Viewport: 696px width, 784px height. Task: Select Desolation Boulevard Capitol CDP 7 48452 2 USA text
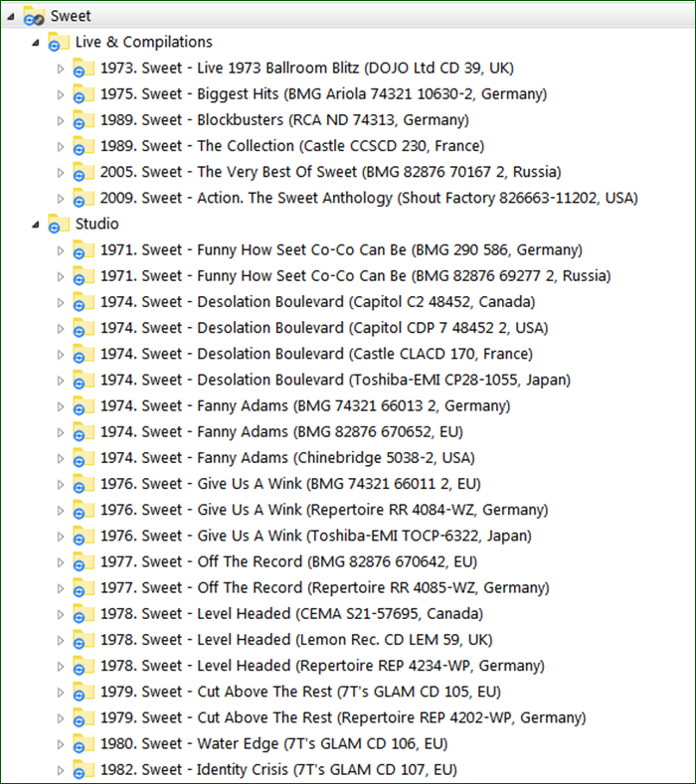point(324,328)
